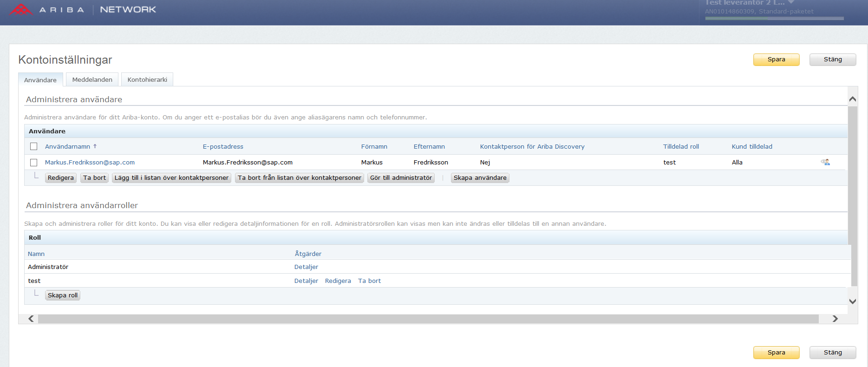Open the Meddelanden tab

click(x=92, y=79)
